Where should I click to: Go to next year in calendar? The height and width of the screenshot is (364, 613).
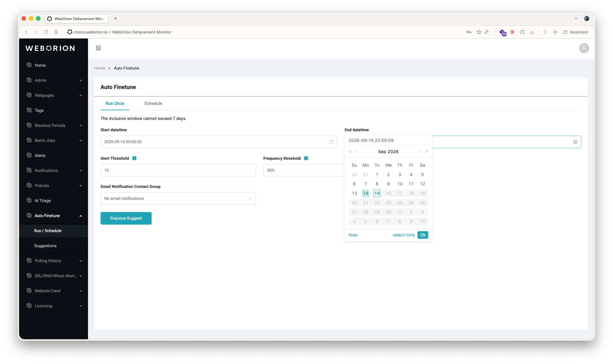[427, 152]
